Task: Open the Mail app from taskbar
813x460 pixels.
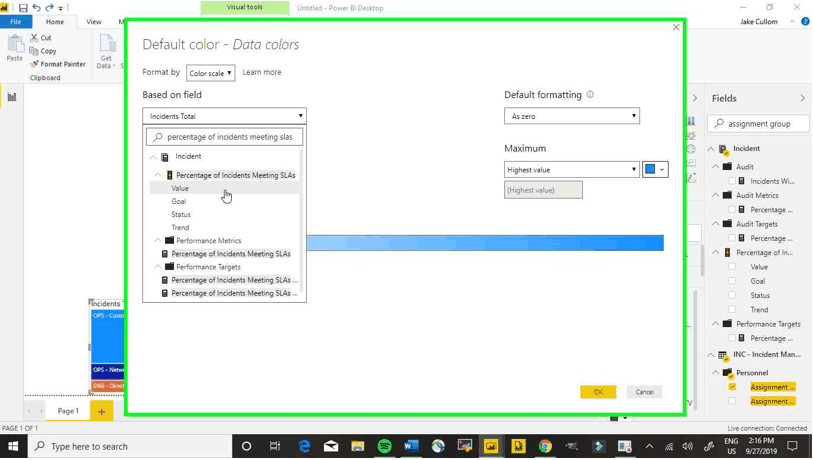Action: [x=331, y=447]
